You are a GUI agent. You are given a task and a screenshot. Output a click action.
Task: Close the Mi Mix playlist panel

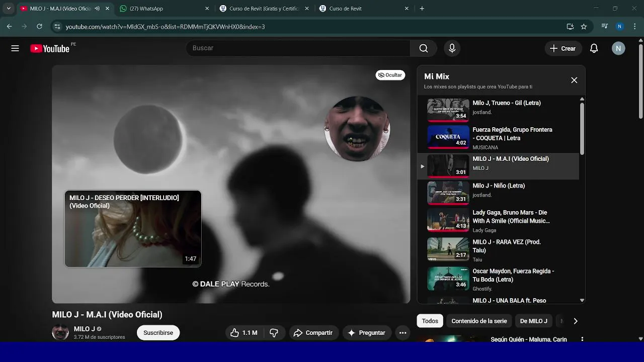574,80
